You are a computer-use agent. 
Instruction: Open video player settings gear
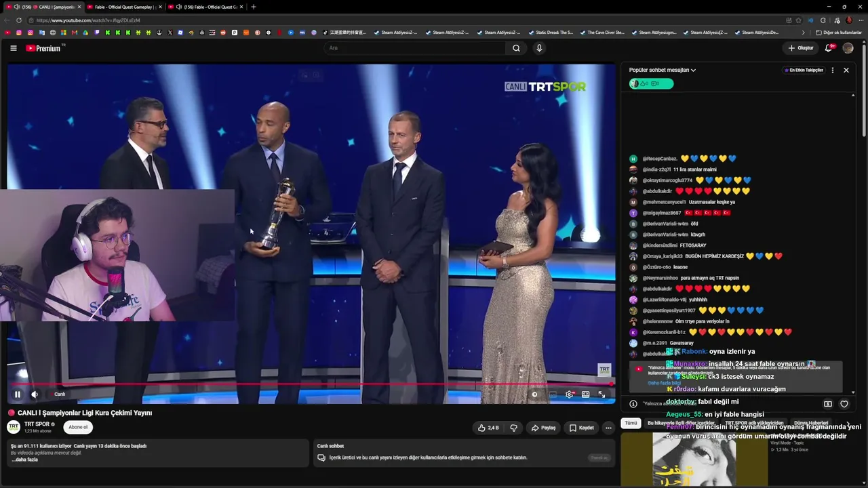pos(569,394)
